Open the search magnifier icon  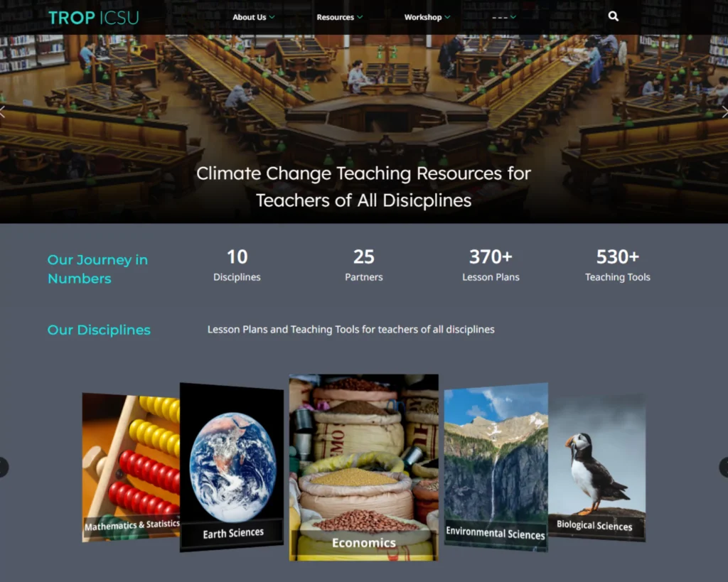(613, 17)
